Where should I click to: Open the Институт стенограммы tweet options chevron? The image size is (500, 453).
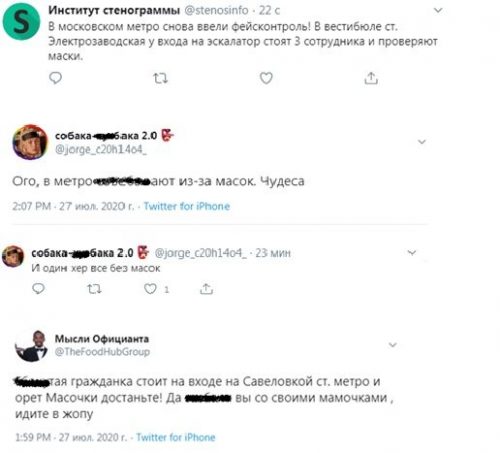pyautogui.click(x=438, y=10)
